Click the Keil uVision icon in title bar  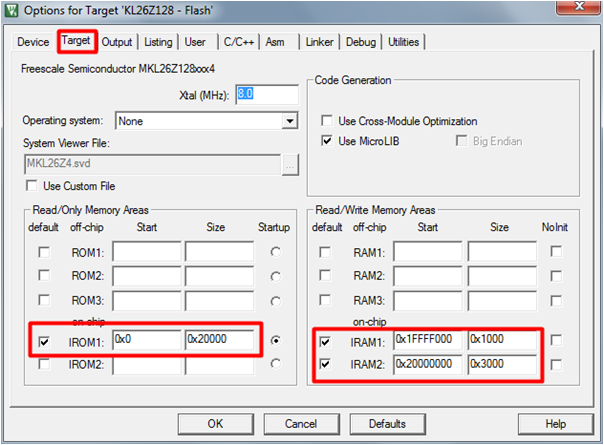point(11,10)
